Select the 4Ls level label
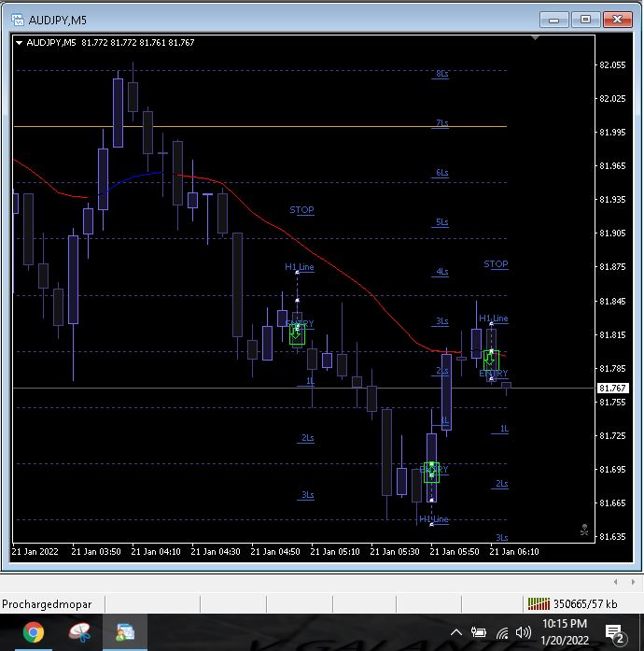 pyautogui.click(x=441, y=272)
